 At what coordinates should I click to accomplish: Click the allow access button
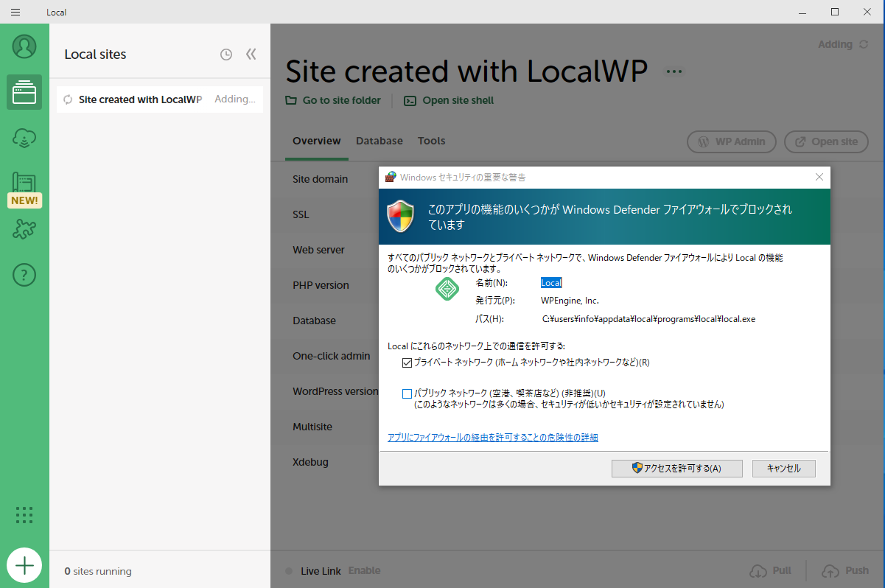676,469
